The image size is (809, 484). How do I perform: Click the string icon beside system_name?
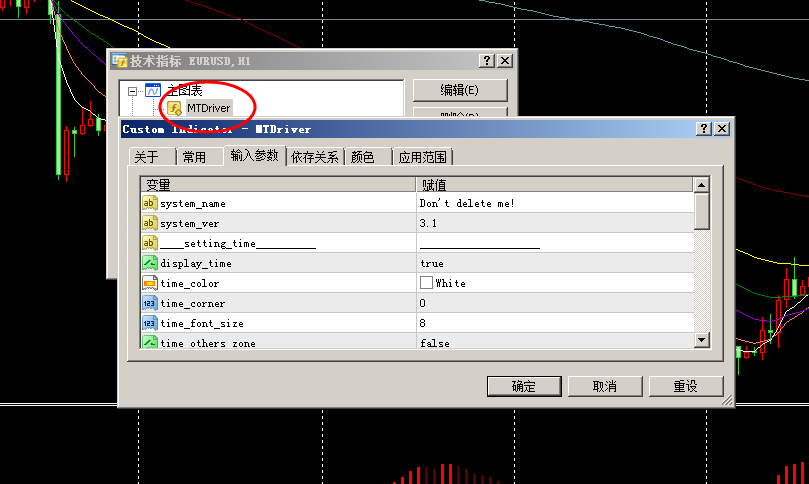tap(149, 203)
